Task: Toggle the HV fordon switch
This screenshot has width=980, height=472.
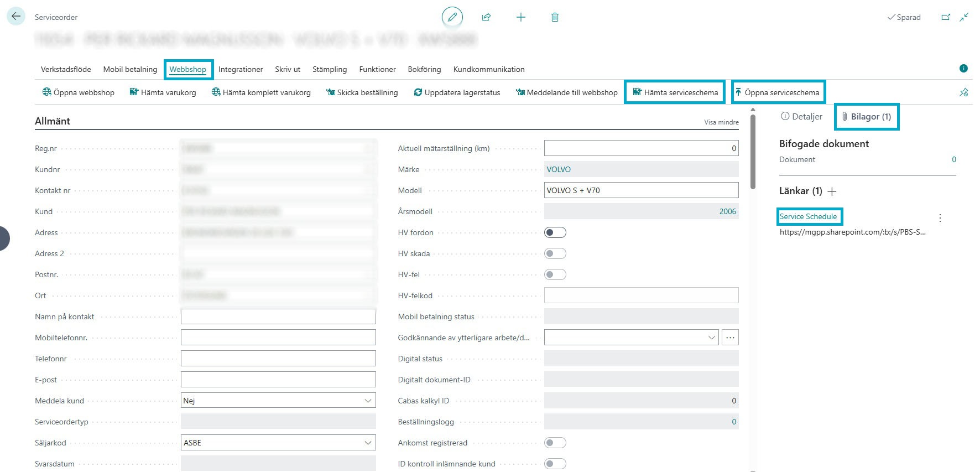Action: point(555,232)
